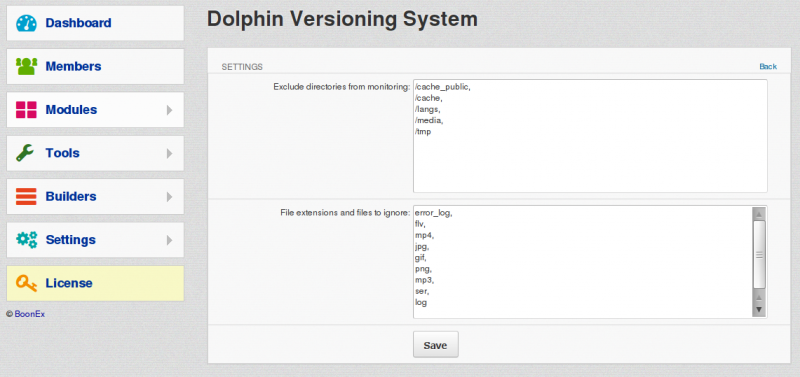The height and width of the screenshot is (377, 800).
Task: Click the ignore list scrollbar up arrow
Action: coord(759,213)
